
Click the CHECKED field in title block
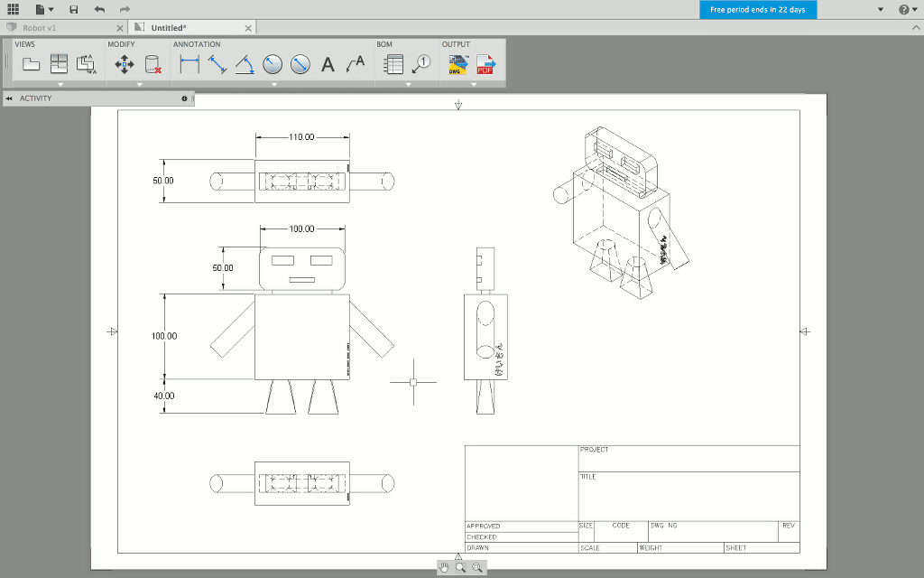click(x=522, y=537)
